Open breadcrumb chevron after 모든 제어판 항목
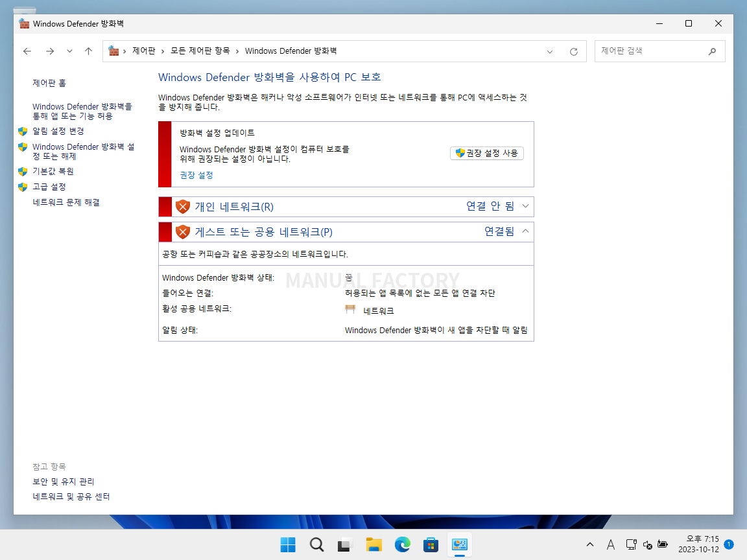Screen dimensions: 747x560 point(237,51)
